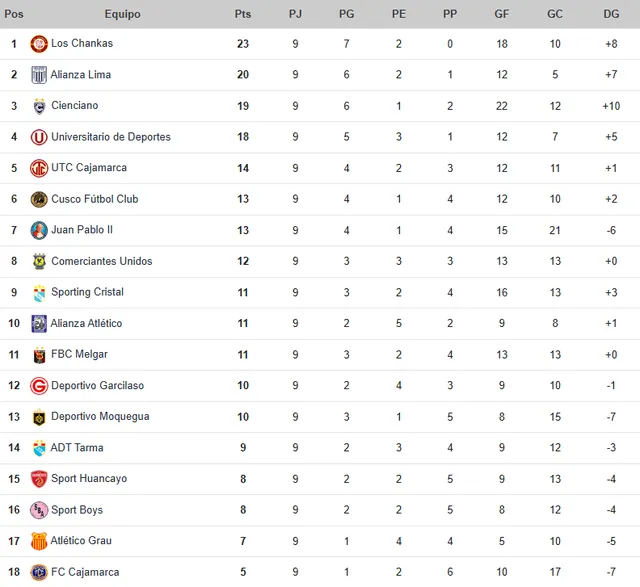Select the GF column header
Viewport: 640px width, 587px height.
[501, 14]
